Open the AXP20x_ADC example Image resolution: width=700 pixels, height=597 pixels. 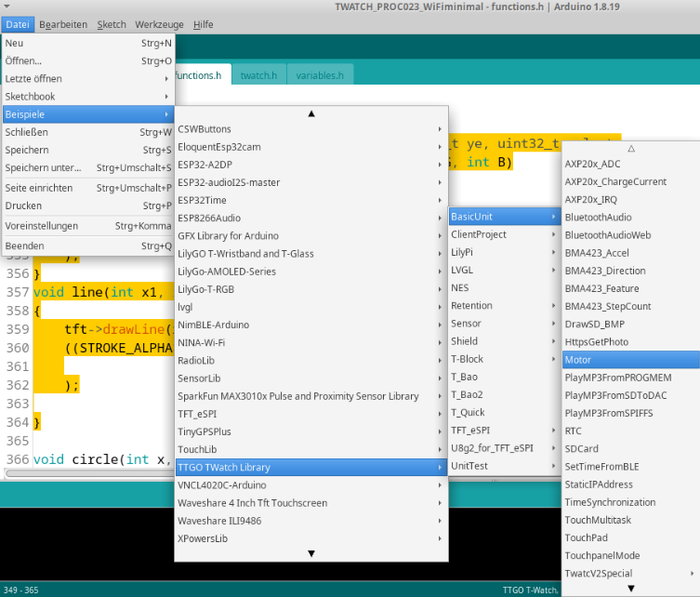click(631, 164)
